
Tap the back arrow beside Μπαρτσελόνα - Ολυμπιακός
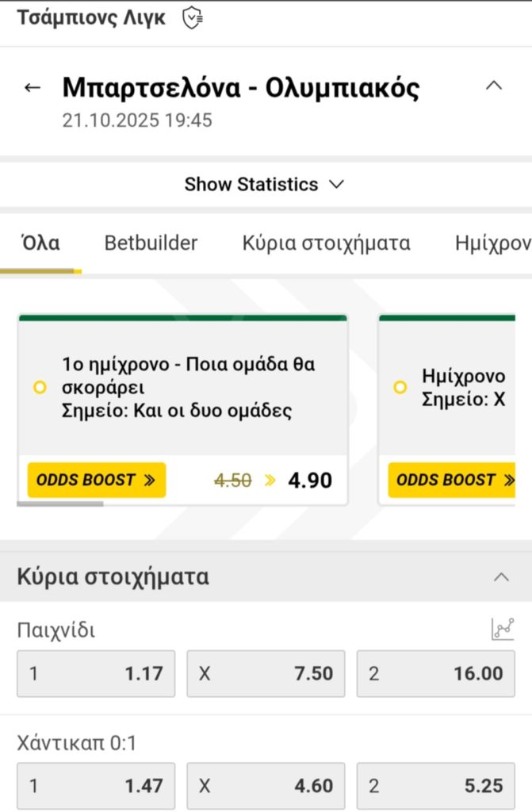(x=33, y=88)
